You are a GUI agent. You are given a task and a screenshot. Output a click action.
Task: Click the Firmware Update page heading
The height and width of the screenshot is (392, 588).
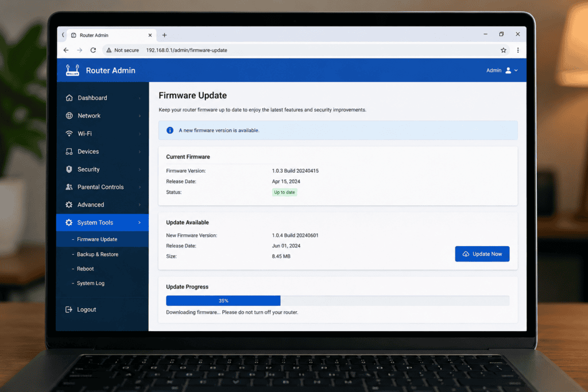pyautogui.click(x=193, y=95)
